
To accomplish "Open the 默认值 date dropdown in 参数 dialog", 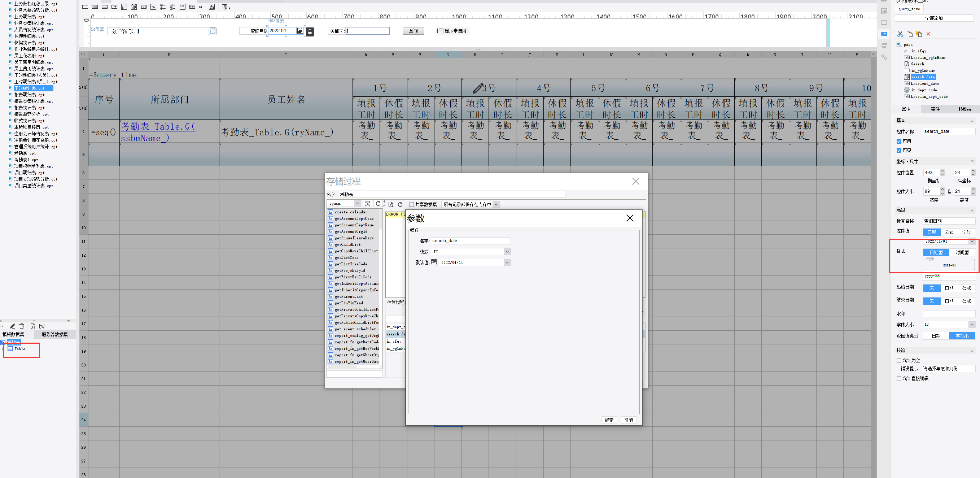I will pyautogui.click(x=507, y=262).
